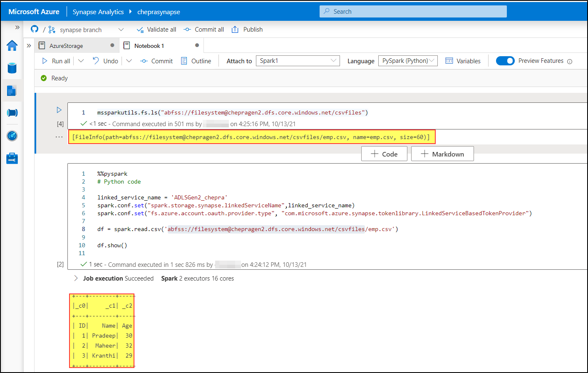Viewport: 588px width, 373px height.
Task: Click Commit all
Action: pos(204,30)
